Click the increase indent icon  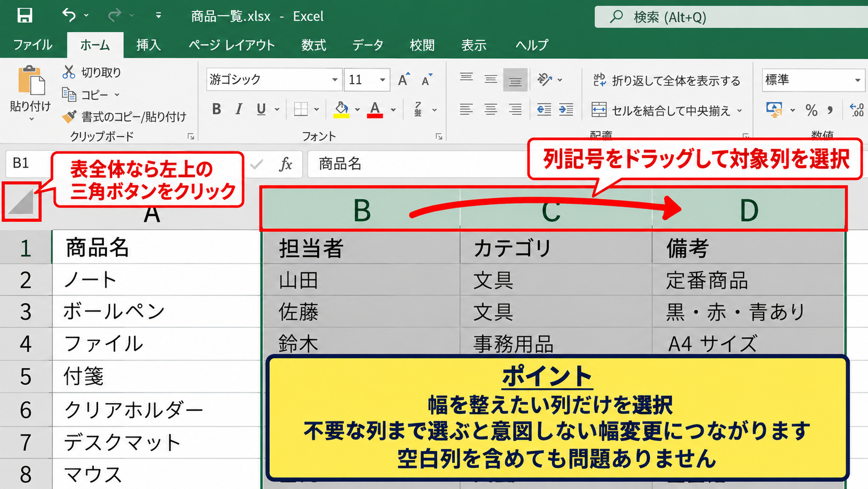pos(566,109)
